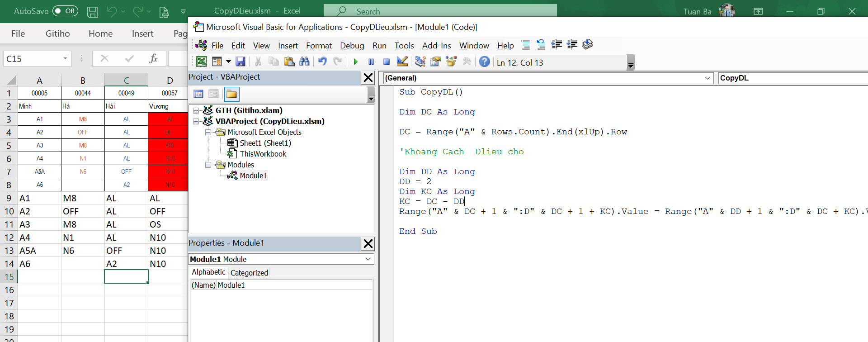Viewport: 868px width, 342px height.
Task: Open the (General) object dropdown
Action: [x=708, y=78]
